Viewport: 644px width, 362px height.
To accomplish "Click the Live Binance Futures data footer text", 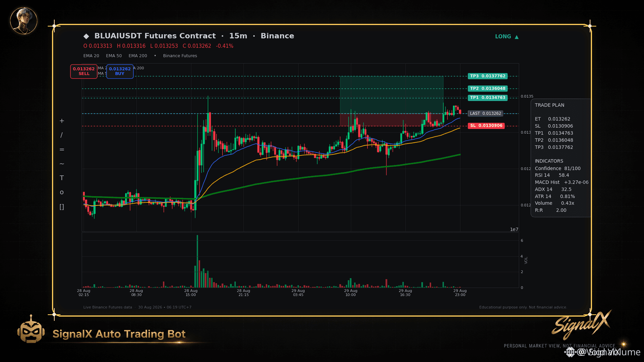I will pyautogui.click(x=107, y=307).
